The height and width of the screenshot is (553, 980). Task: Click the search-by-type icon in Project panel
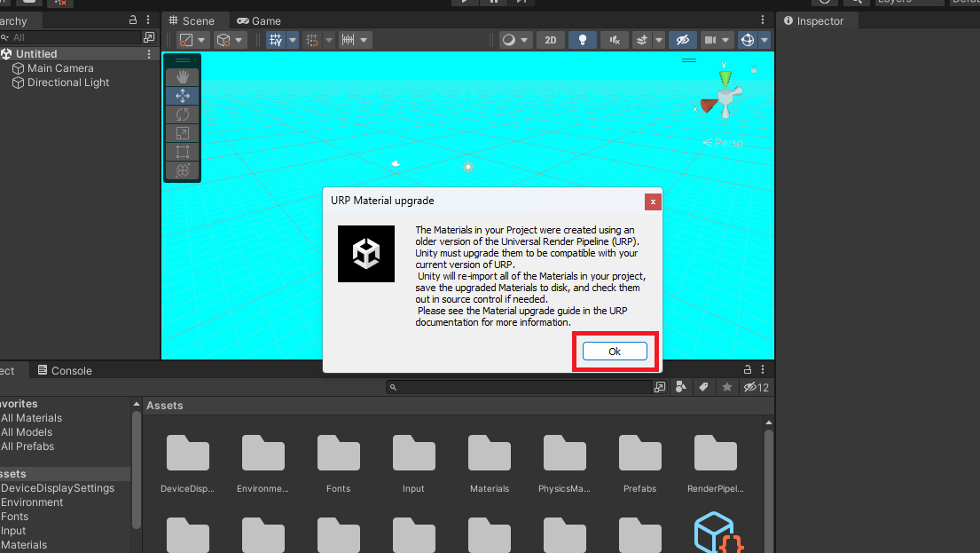pyautogui.click(x=680, y=387)
